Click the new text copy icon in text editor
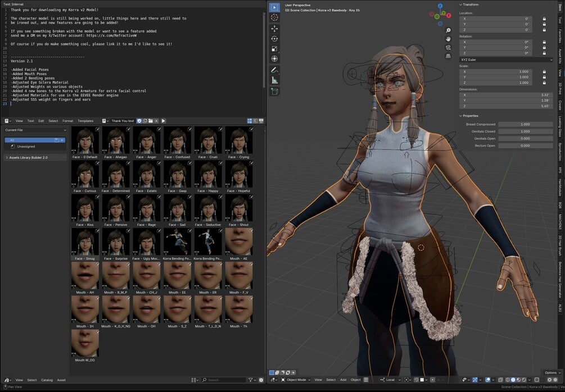The height and width of the screenshot is (392, 565). pos(145,121)
